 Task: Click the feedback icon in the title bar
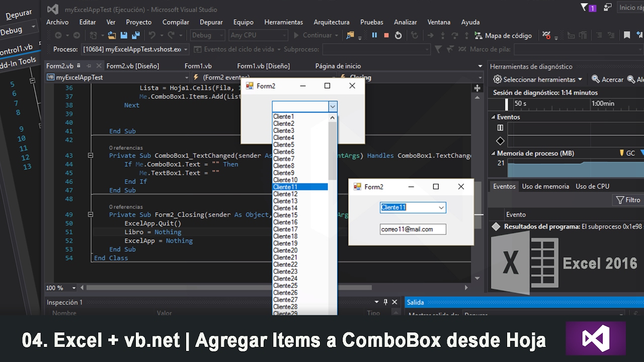(x=608, y=7)
